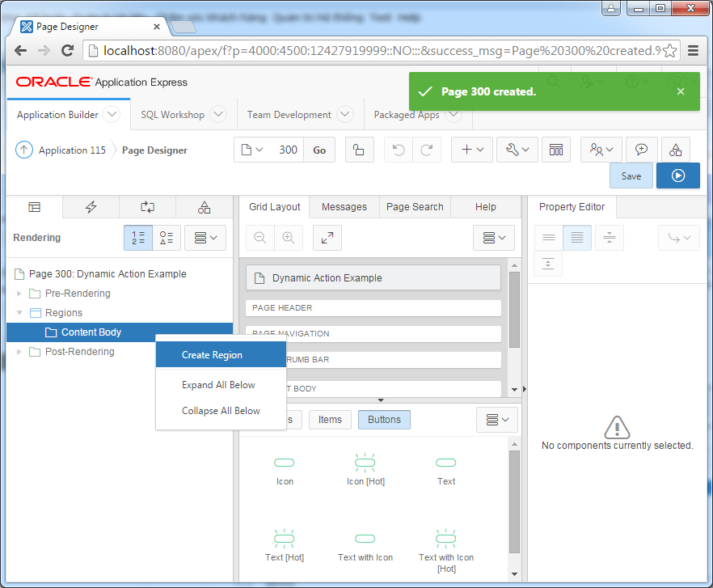Click the Save and Run Page play icon
The width and height of the screenshot is (713, 588).
click(x=677, y=176)
